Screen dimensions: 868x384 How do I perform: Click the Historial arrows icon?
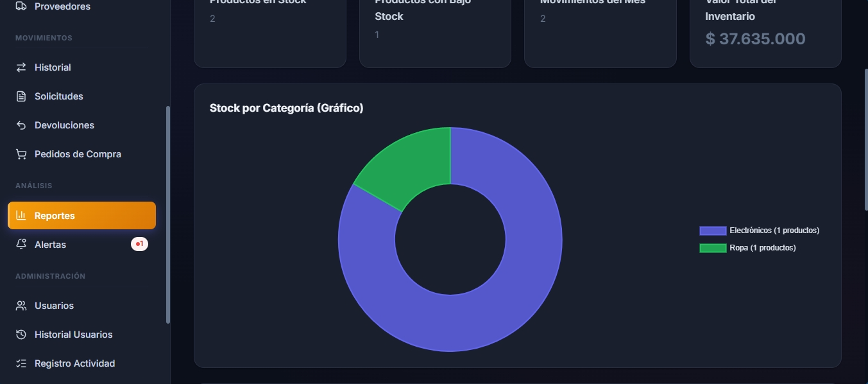click(21, 67)
